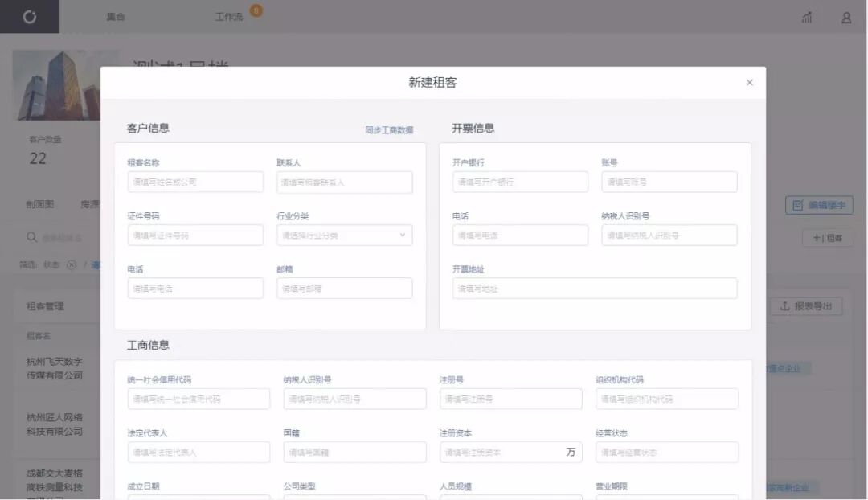868x500 pixels.
Task: Select tenant row 杭州匠人网络科技有限公司
Action: pos(55,424)
